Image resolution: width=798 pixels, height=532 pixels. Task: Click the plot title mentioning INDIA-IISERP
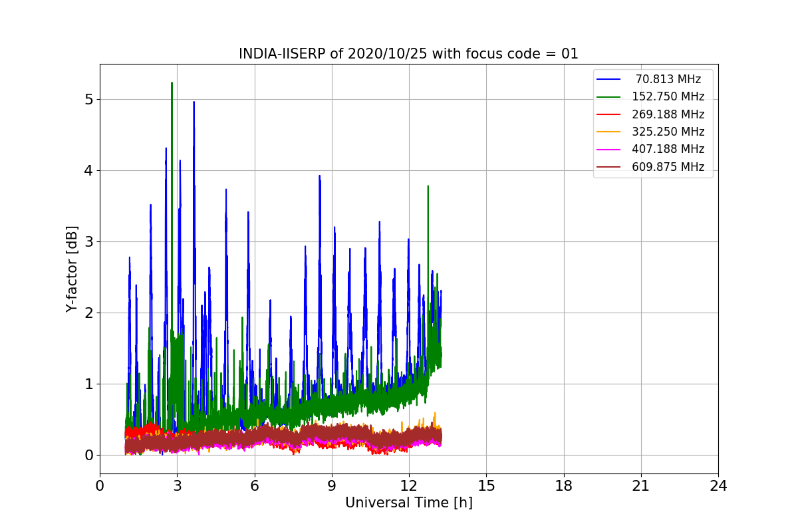tap(408, 54)
